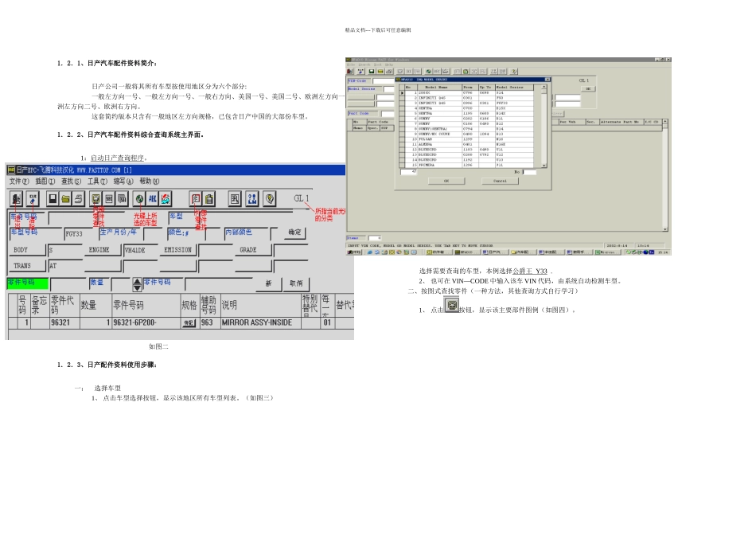The width and height of the screenshot is (756, 535).
Task: Click the 公爵王 Y33 underlined text
Action: (530, 271)
